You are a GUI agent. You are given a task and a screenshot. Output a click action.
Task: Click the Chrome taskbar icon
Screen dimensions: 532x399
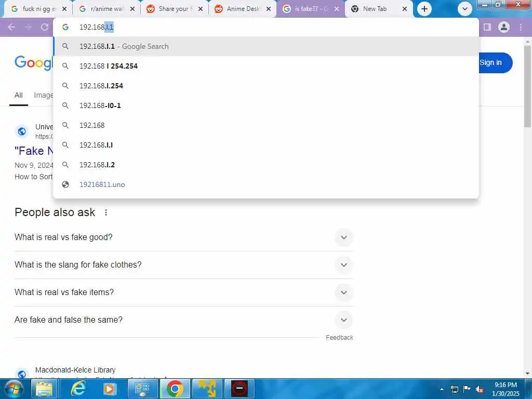tap(175, 389)
